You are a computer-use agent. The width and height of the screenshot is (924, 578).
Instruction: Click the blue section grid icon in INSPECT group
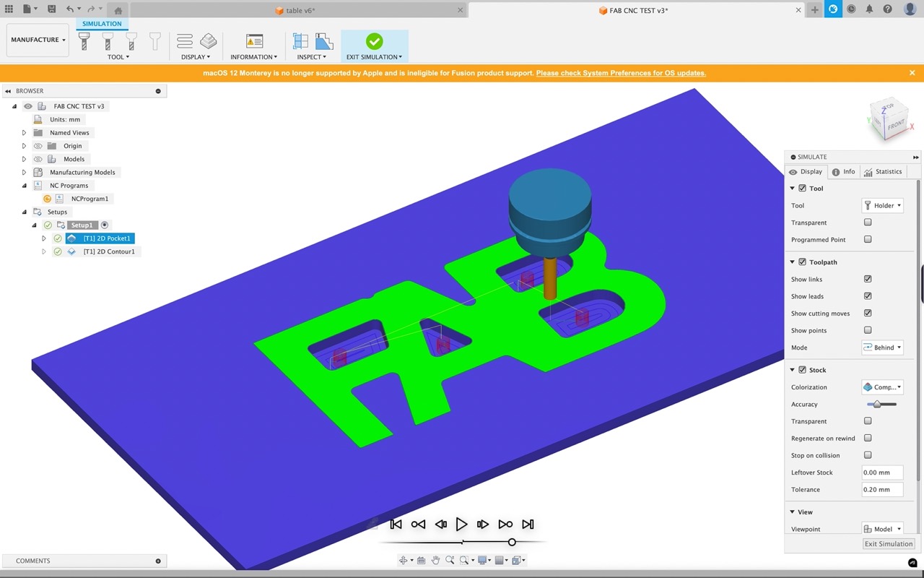pos(300,41)
